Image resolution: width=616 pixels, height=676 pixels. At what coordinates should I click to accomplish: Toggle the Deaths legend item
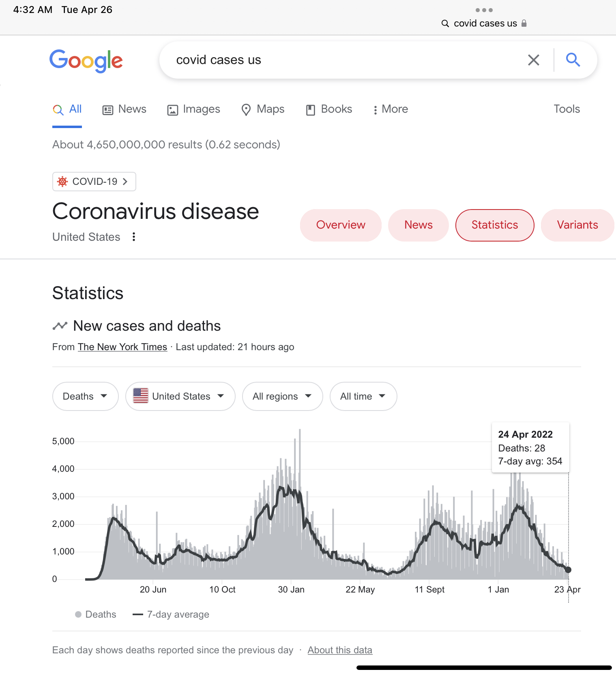pyautogui.click(x=96, y=614)
